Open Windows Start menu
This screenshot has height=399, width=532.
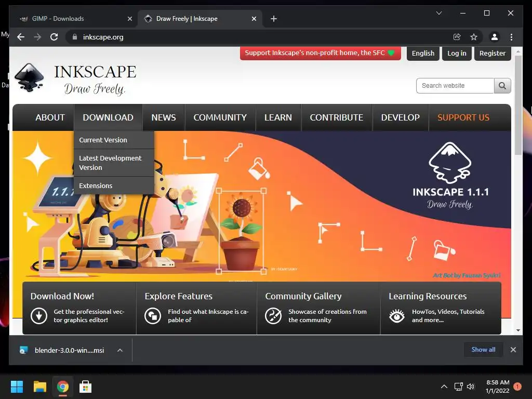[17, 387]
